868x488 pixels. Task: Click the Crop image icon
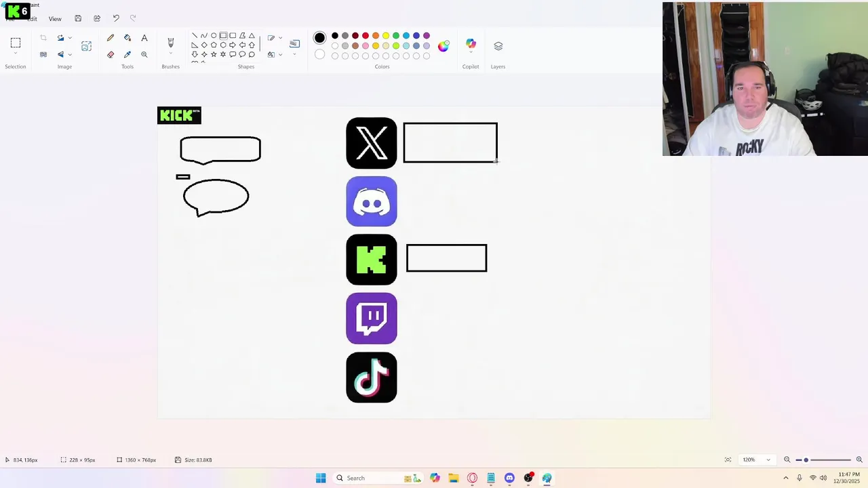coord(43,38)
